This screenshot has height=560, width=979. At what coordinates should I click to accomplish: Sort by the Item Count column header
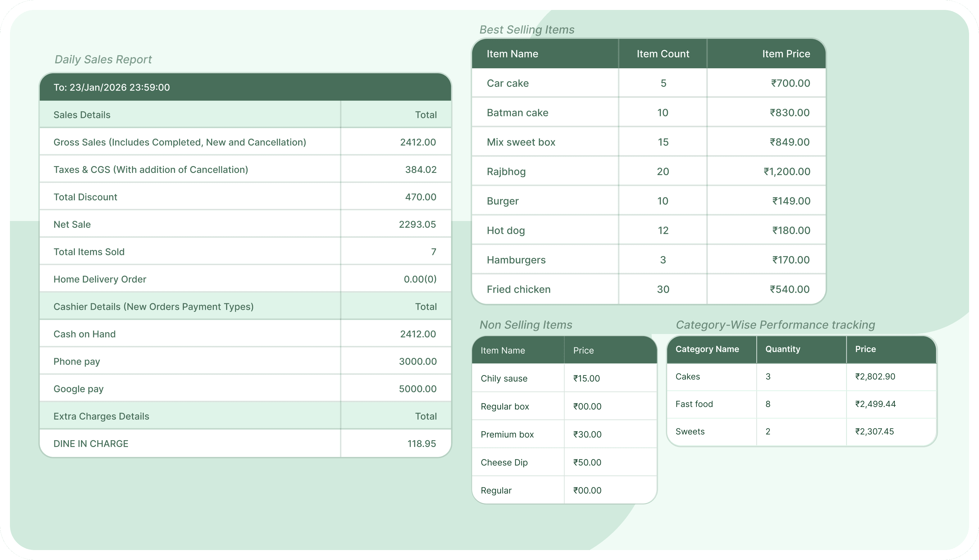pos(662,53)
